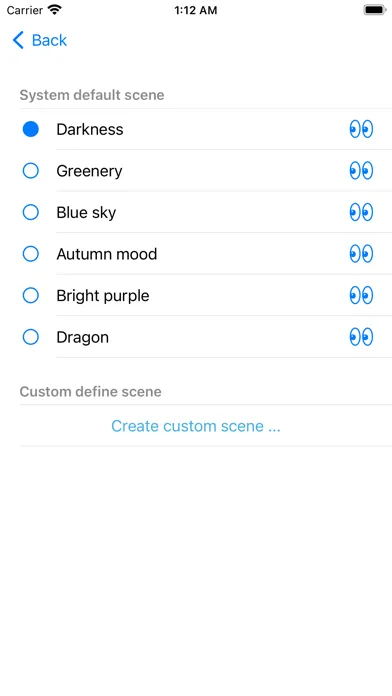Tap the back chevron arrow icon

point(18,40)
